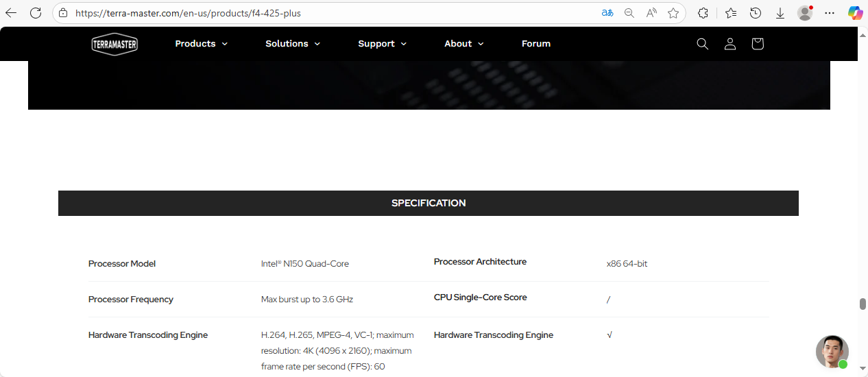Image resolution: width=868 pixels, height=377 pixels.
Task: Open the Forum link
Action: tap(536, 44)
